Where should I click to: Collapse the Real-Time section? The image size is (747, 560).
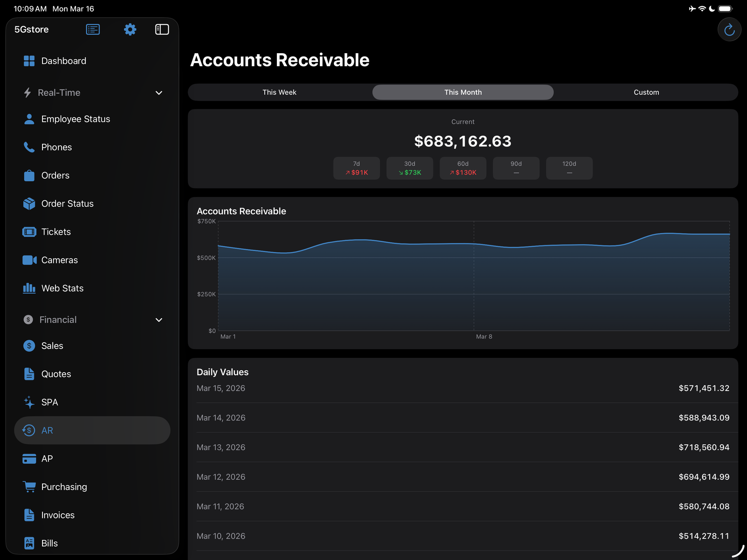(159, 92)
